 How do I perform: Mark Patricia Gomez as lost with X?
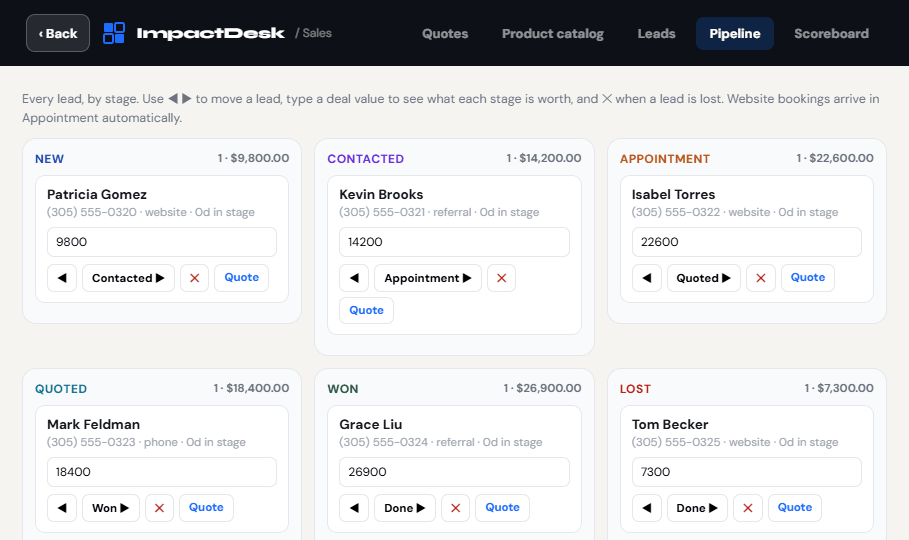coord(195,278)
